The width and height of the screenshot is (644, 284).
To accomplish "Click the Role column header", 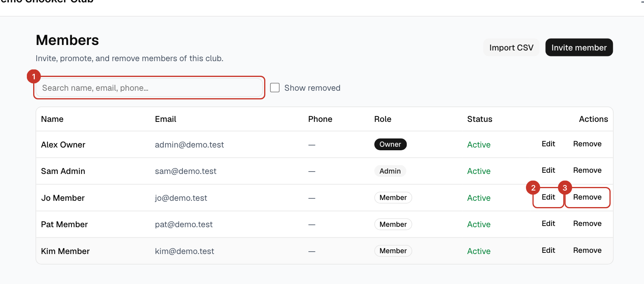I will click(x=383, y=119).
